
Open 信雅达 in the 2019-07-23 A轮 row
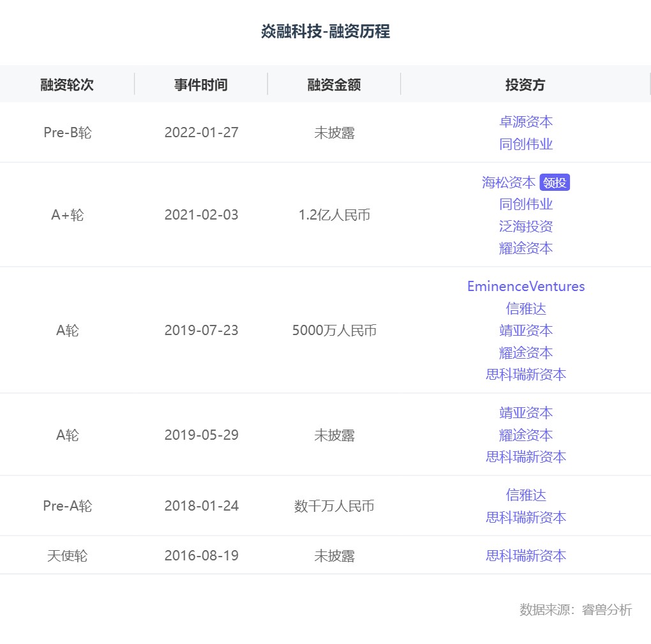tap(525, 309)
